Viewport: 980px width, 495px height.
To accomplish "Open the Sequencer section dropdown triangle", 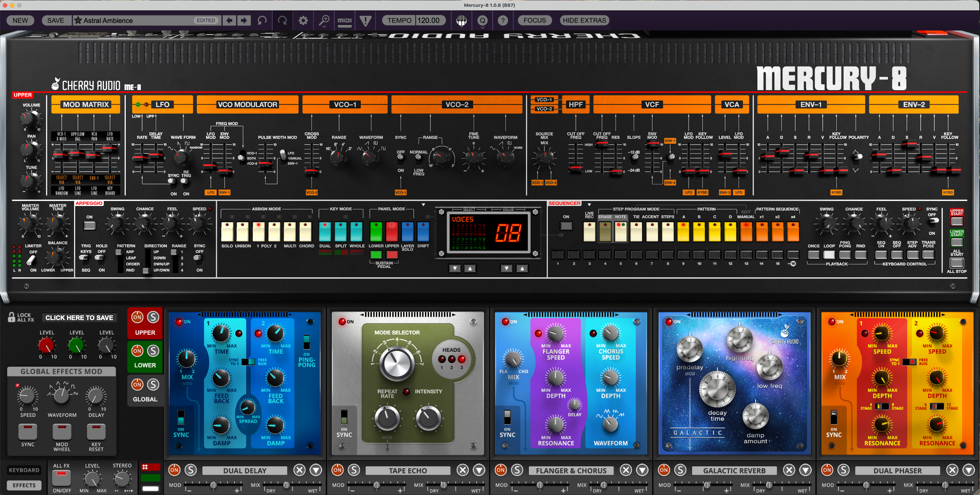I will (x=589, y=205).
